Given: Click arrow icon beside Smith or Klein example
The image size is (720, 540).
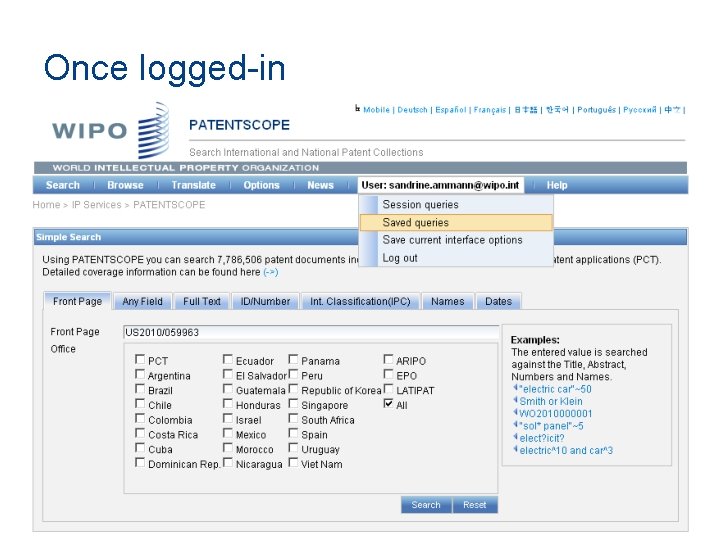Looking at the screenshot, I should (x=515, y=401).
